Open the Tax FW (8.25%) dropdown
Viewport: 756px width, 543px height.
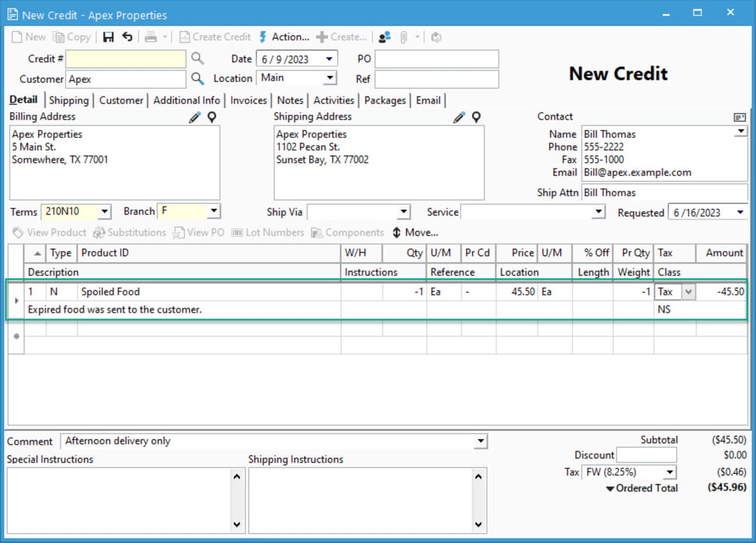point(670,472)
